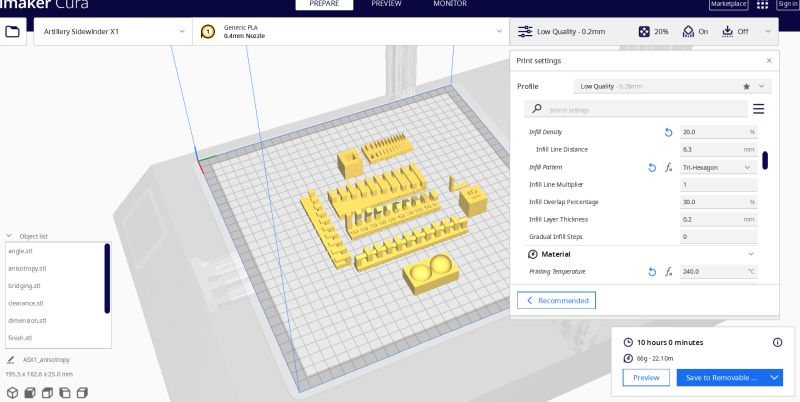Open the Artillery Sidewinder X1 printer dropdown
The width and height of the screenshot is (800, 402).
pyautogui.click(x=113, y=32)
